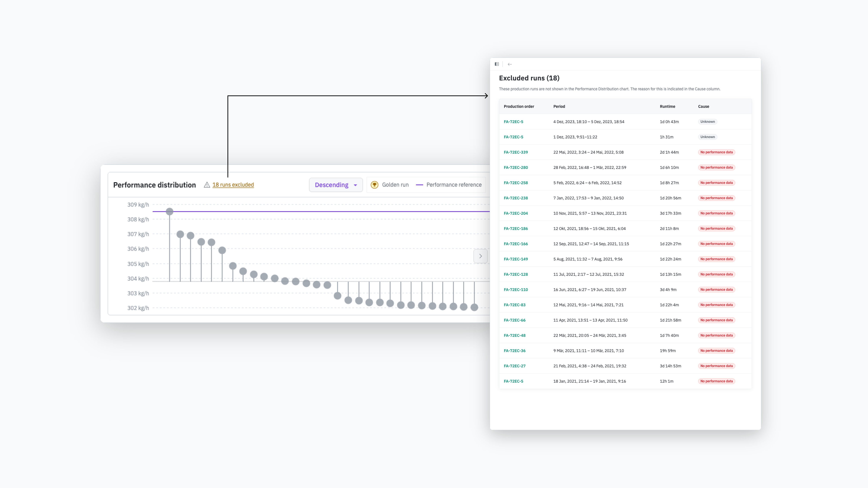868x488 pixels.
Task: Click the Excluded runs (18) heading
Action: coord(529,78)
